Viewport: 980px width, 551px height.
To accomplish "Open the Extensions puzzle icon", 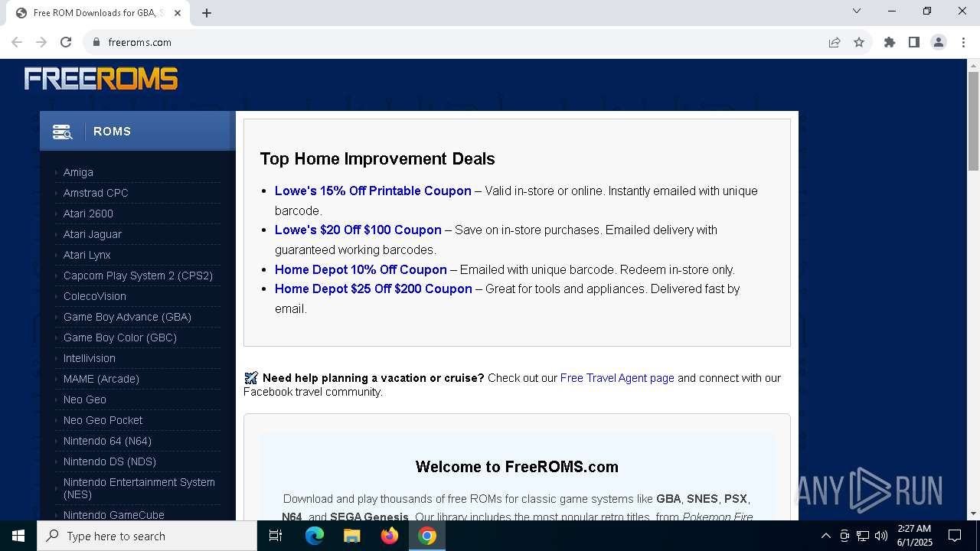I will tap(890, 42).
